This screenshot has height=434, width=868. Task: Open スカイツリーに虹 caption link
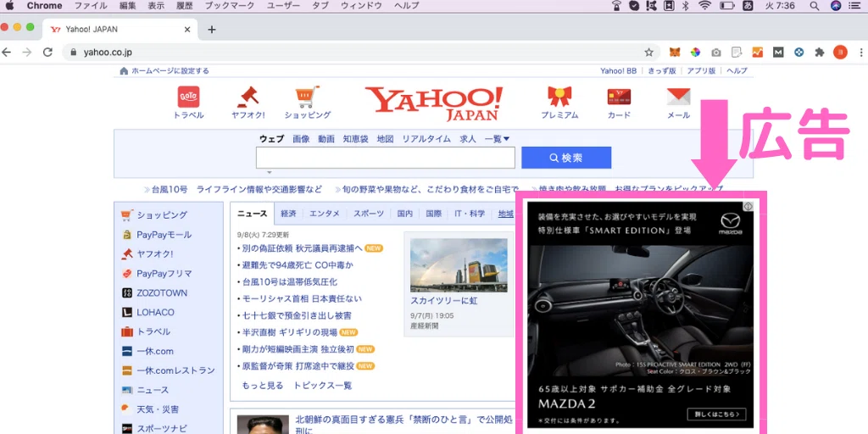click(x=444, y=301)
